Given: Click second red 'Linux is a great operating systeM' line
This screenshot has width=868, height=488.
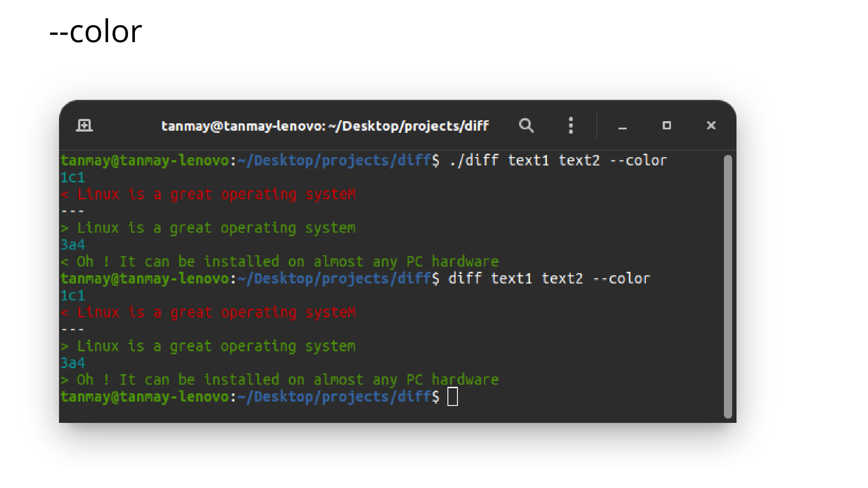Looking at the screenshot, I should point(208,313).
